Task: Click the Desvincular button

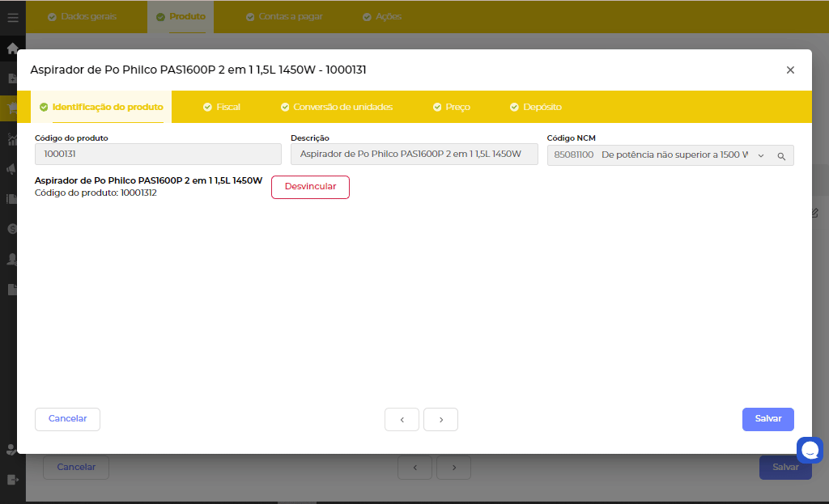Action: [x=310, y=187]
